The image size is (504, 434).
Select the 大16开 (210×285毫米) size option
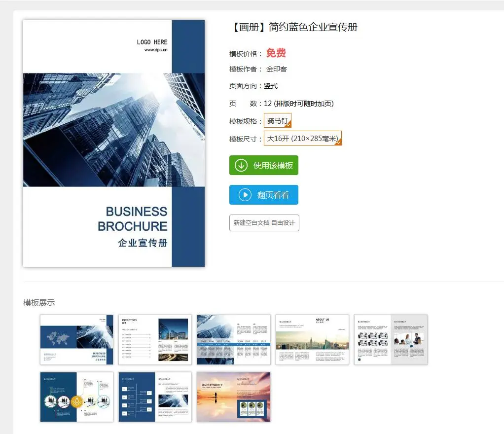pos(302,138)
